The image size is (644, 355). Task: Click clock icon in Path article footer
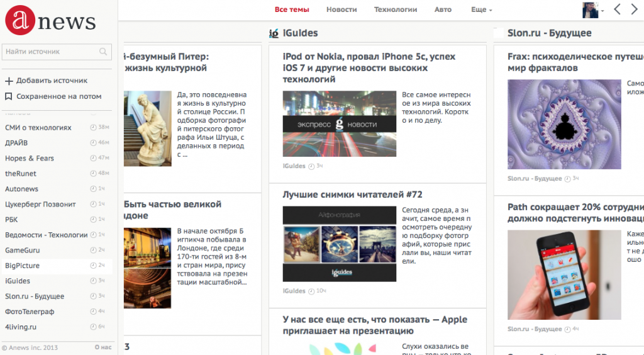[568, 330]
